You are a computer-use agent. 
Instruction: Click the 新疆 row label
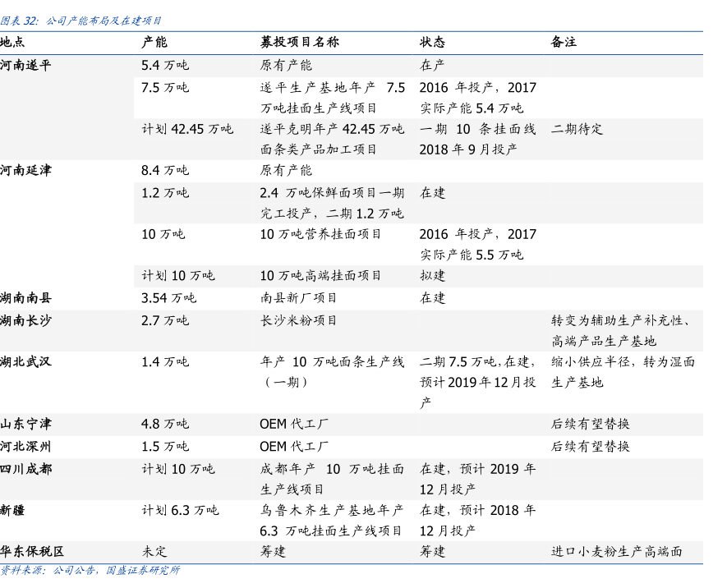pyautogui.click(x=12, y=511)
